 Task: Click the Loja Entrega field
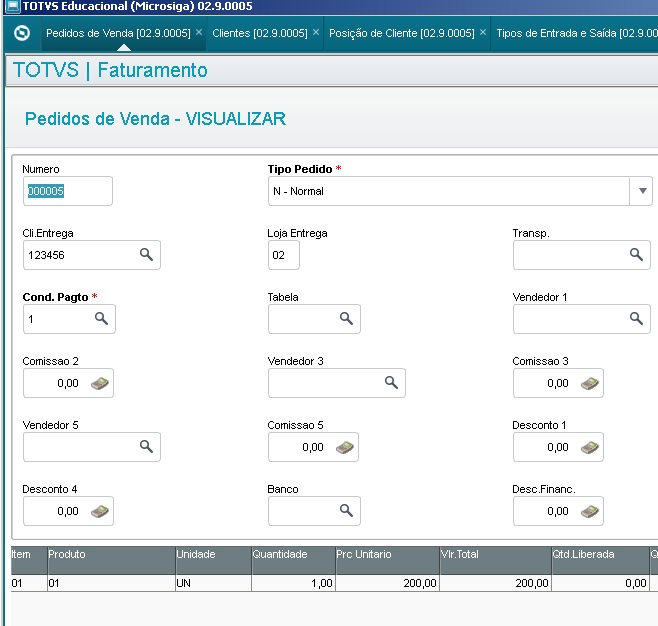[x=284, y=255]
